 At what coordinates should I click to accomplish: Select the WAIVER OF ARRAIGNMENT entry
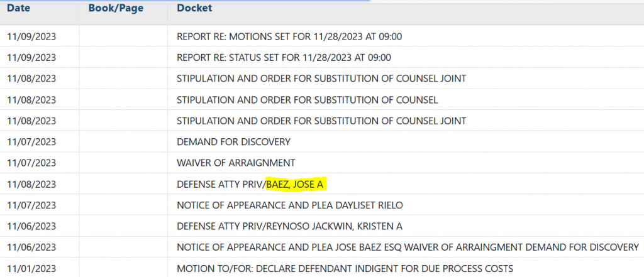coord(236,163)
